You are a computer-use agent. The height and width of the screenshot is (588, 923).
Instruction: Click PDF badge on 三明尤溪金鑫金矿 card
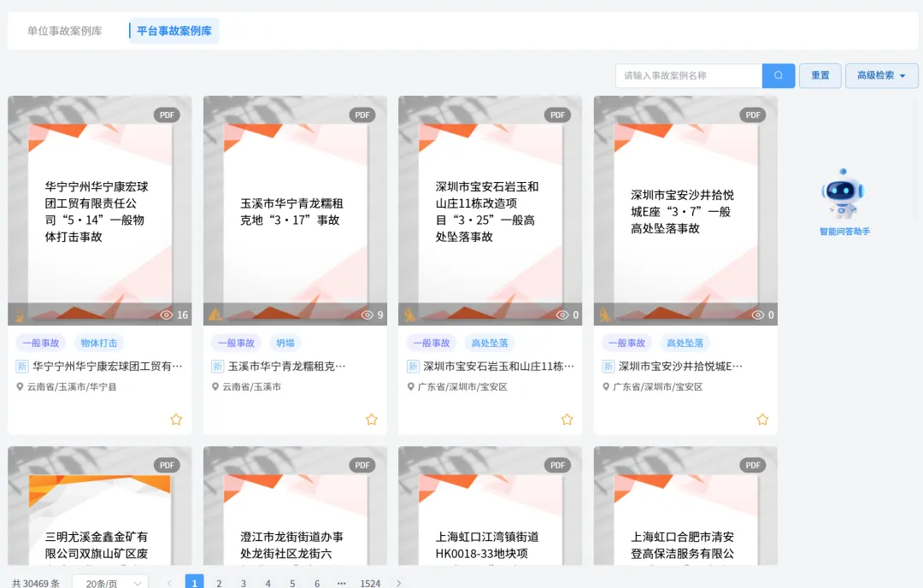(x=168, y=465)
